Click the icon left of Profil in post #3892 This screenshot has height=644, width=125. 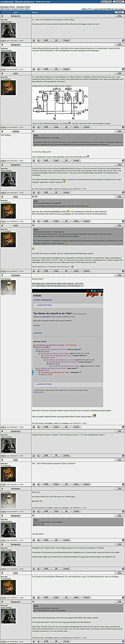(x=39, y=271)
